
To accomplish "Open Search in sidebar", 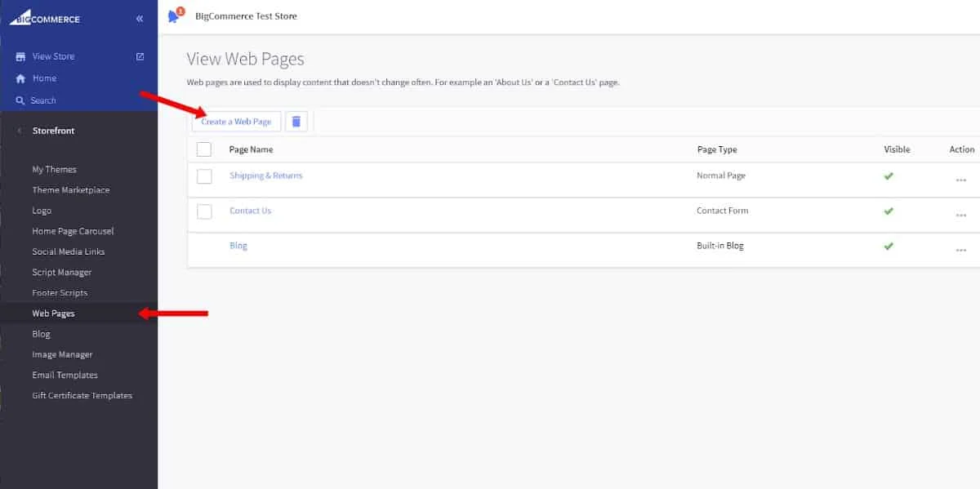I will [43, 100].
